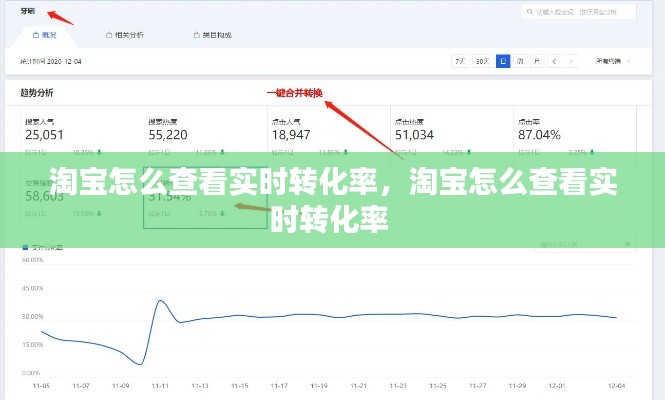Click the 相关分析 tab icon
The width and height of the screenshot is (665, 400).
tap(109, 35)
